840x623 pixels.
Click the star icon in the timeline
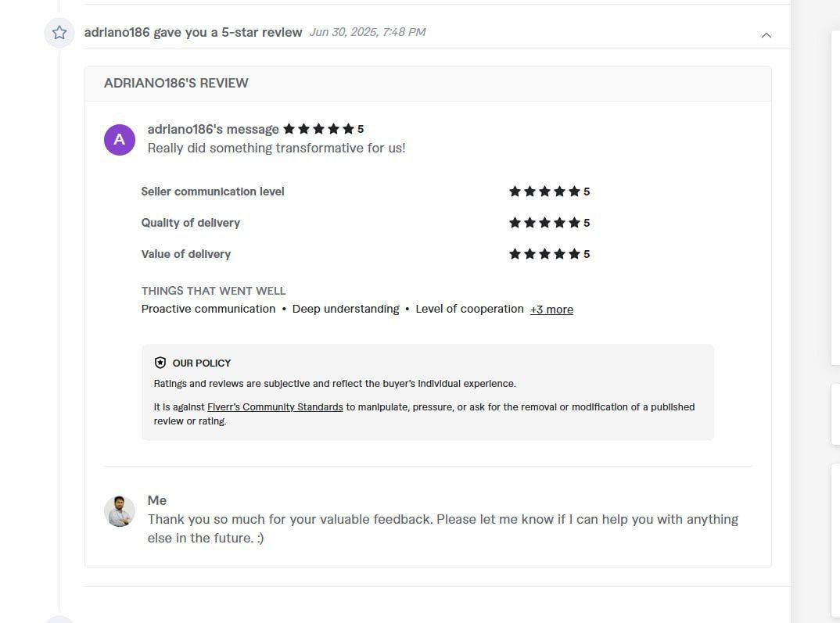59,33
